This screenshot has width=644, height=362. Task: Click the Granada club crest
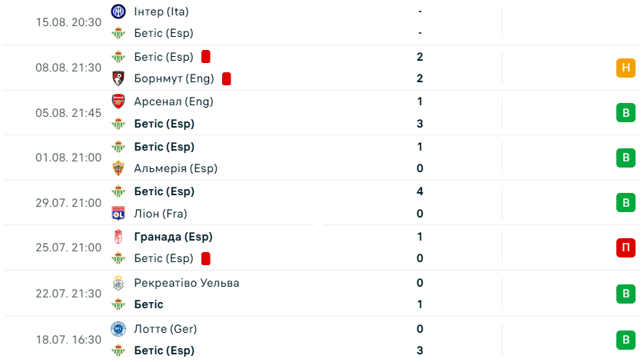coord(118,237)
